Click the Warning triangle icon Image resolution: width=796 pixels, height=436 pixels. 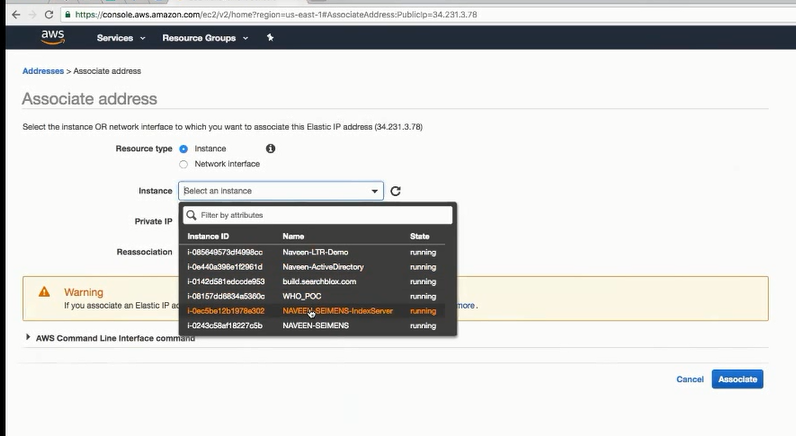tap(44, 292)
